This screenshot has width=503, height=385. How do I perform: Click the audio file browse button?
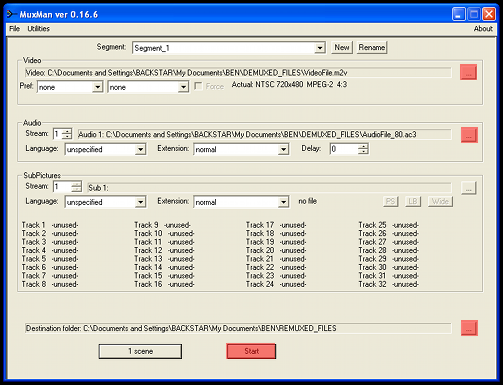469,135
